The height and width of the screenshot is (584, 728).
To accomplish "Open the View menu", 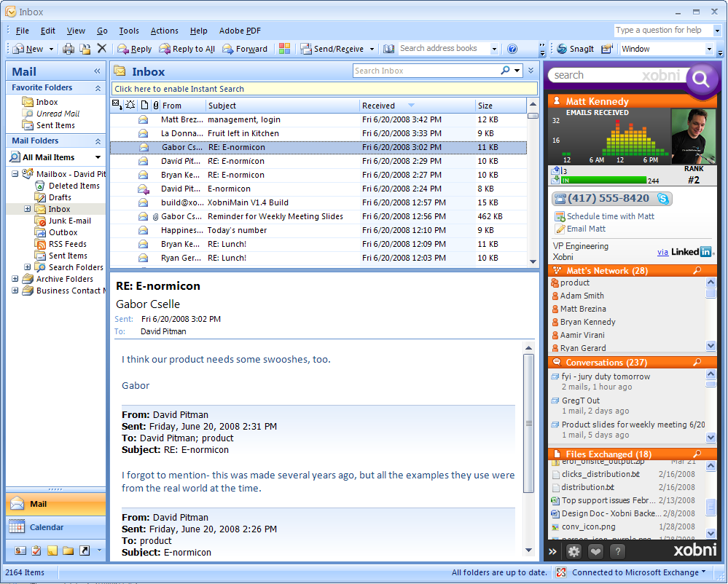I will click(76, 31).
